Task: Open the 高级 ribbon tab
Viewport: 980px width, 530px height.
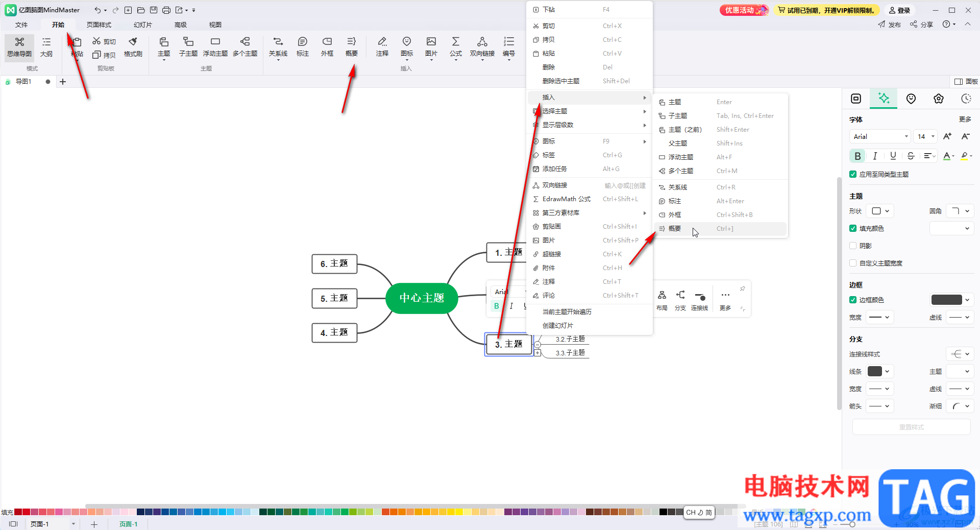Action: pyautogui.click(x=181, y=25)
